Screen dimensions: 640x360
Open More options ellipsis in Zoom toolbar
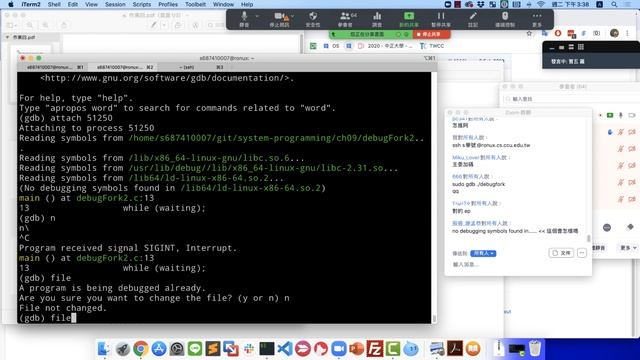tap(537, 19)
